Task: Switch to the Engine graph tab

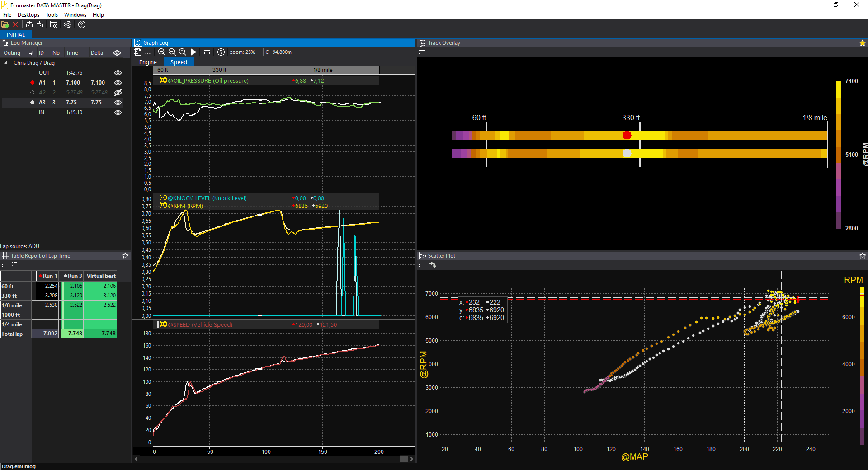Action: point(148,62)
